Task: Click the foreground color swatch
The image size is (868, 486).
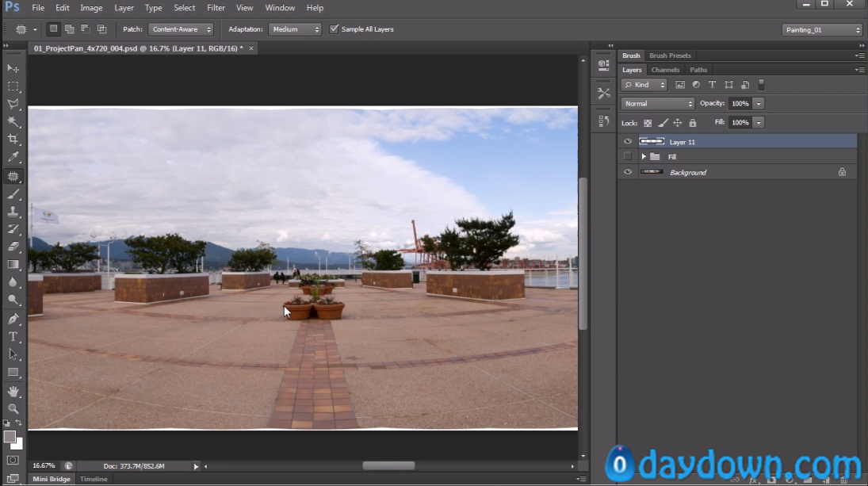Action: [x=10, y=437]
